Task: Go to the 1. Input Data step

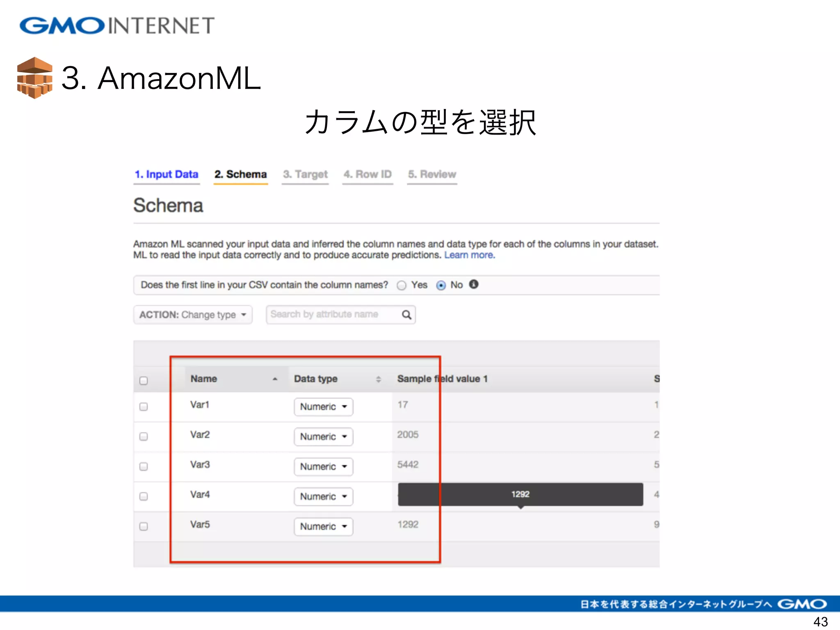Action: tap(167, 174)
